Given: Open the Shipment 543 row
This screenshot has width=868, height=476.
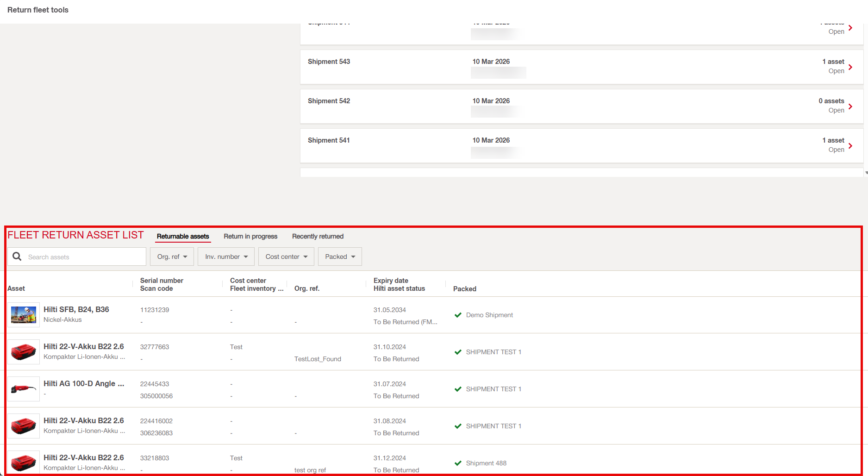Looking at the screenshot, I should click(556, 67).
